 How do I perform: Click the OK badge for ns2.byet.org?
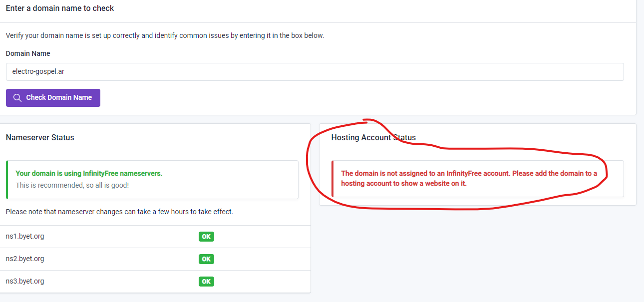point(206,259)
